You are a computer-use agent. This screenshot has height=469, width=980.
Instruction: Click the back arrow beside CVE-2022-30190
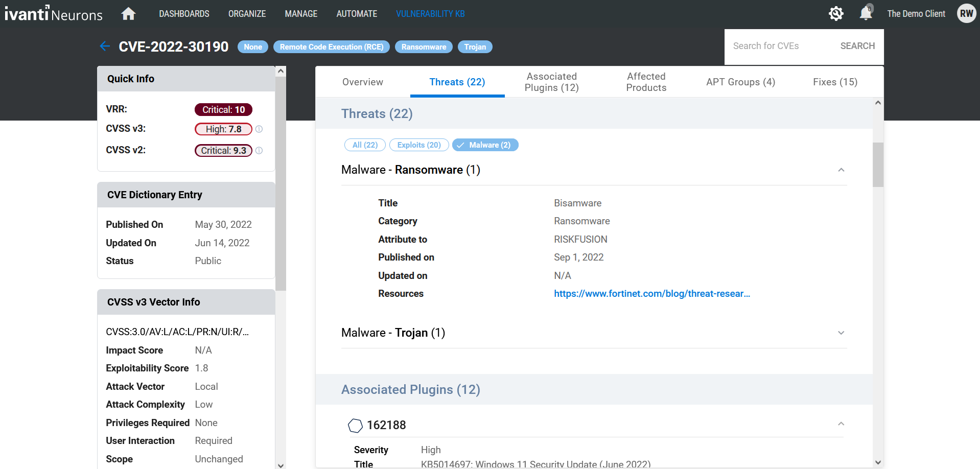click(x=105, y=46)
